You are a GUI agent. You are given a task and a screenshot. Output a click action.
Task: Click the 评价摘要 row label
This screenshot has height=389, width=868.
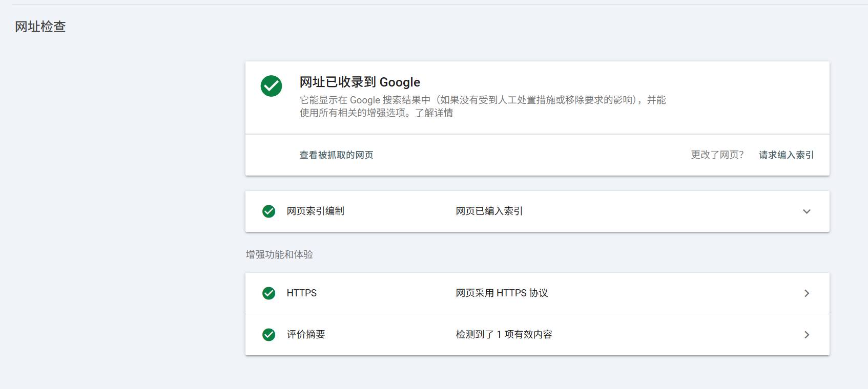(306, 335)
